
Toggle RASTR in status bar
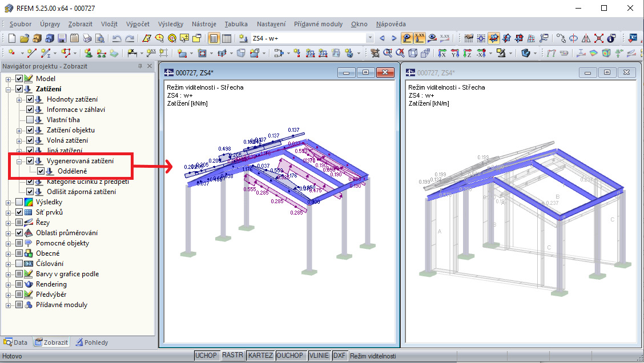[232, 356]
